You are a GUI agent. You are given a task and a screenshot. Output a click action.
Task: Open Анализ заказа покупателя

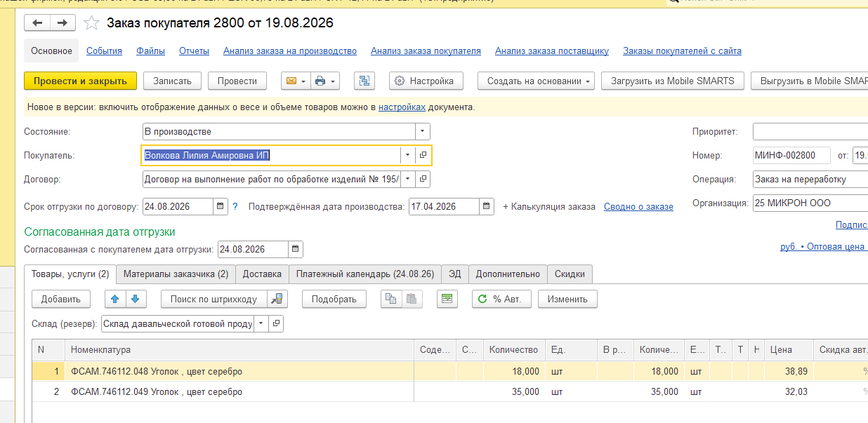(x=426, y=51)
